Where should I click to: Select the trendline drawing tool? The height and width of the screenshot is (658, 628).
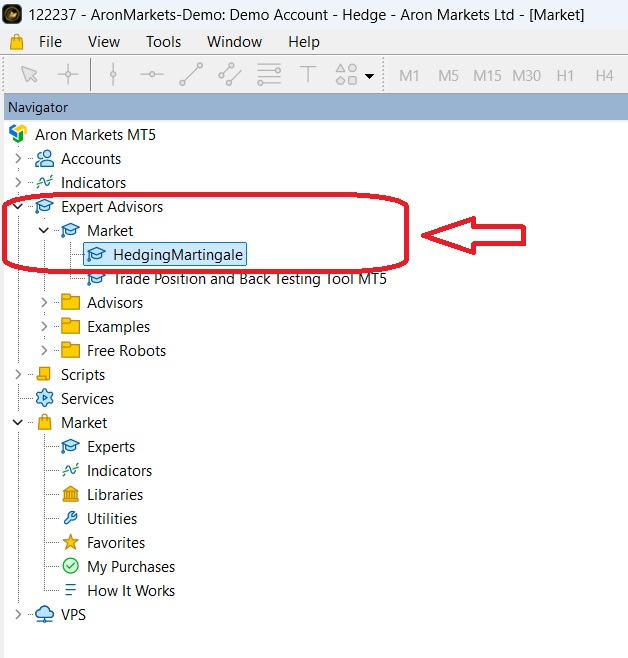coord(191,75)
